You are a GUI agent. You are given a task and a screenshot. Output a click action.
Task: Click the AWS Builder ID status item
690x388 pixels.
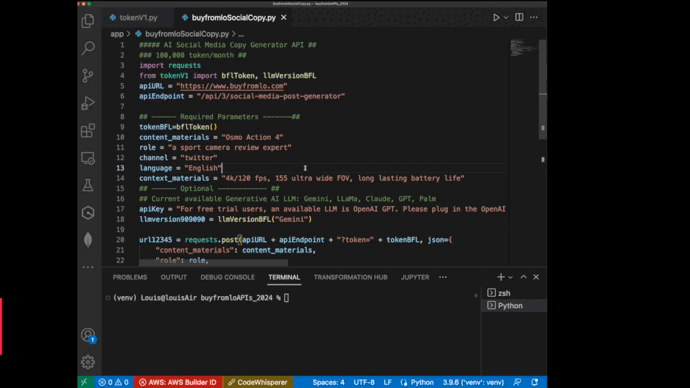tap(178, 382)
